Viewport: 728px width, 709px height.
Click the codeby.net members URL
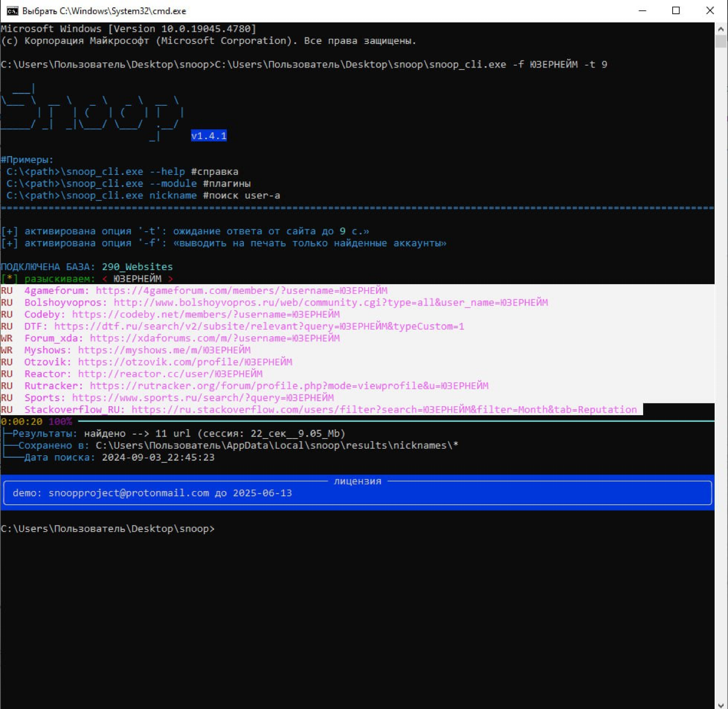click(206, 314)
